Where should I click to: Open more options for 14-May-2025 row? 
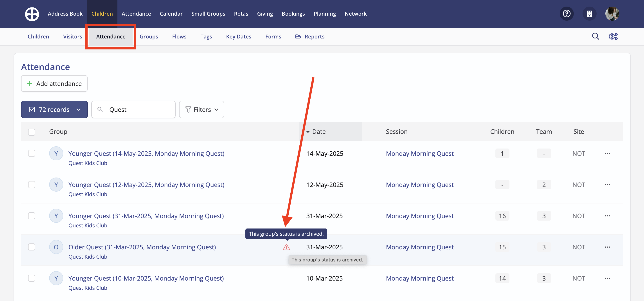point(607,154)
